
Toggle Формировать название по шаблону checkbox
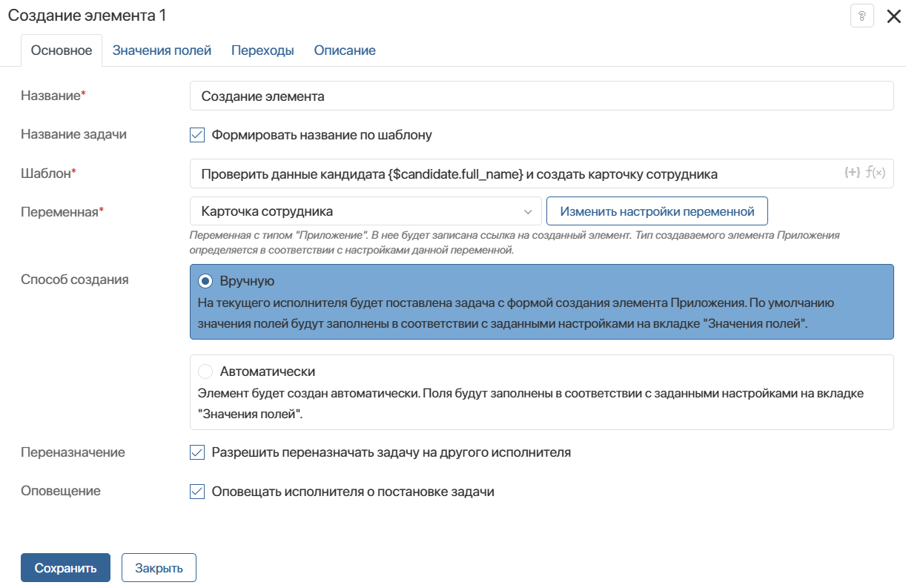click(197, 135)
